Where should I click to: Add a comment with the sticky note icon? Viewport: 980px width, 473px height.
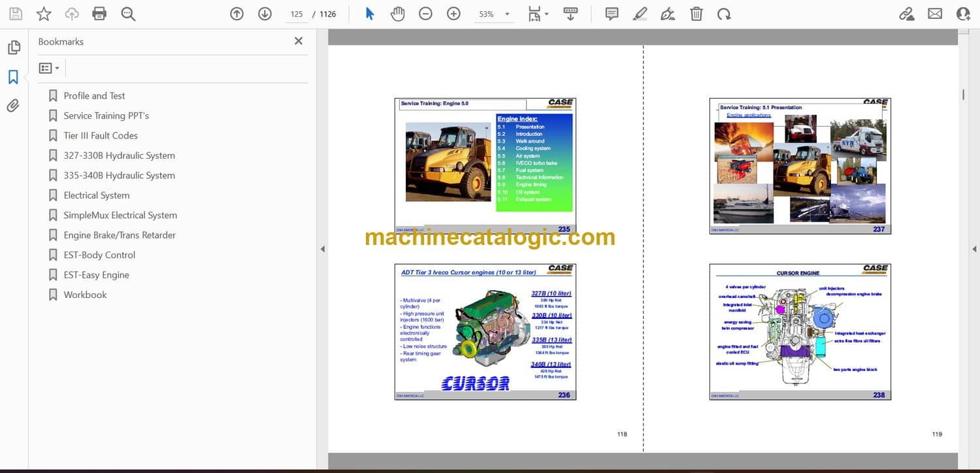612,14
